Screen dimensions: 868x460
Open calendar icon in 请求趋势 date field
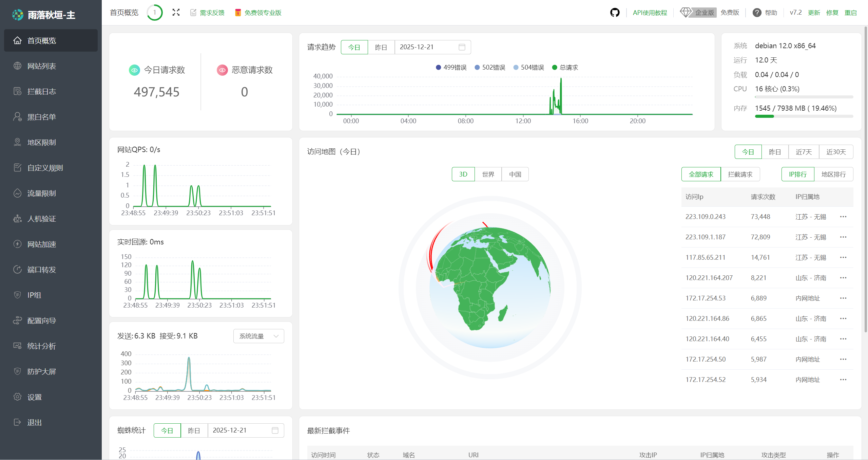pyautogui.click(x=462, y=47)
